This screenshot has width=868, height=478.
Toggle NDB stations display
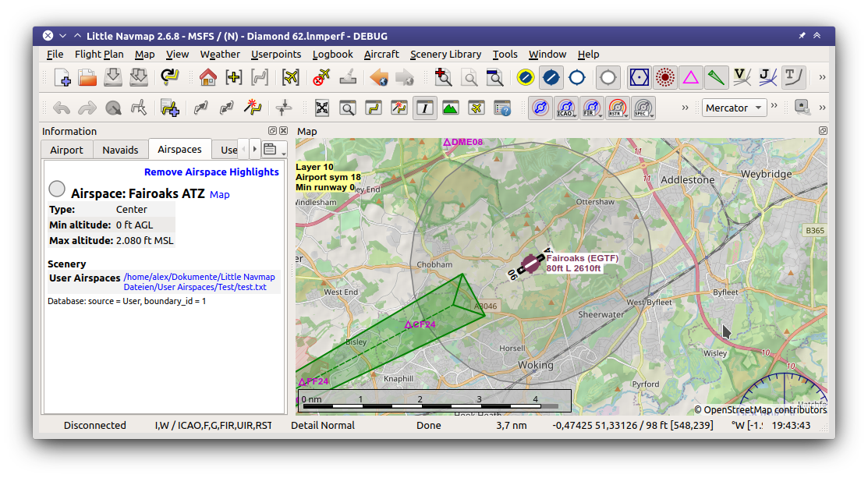pyautogui.click(x=664, y=77)
